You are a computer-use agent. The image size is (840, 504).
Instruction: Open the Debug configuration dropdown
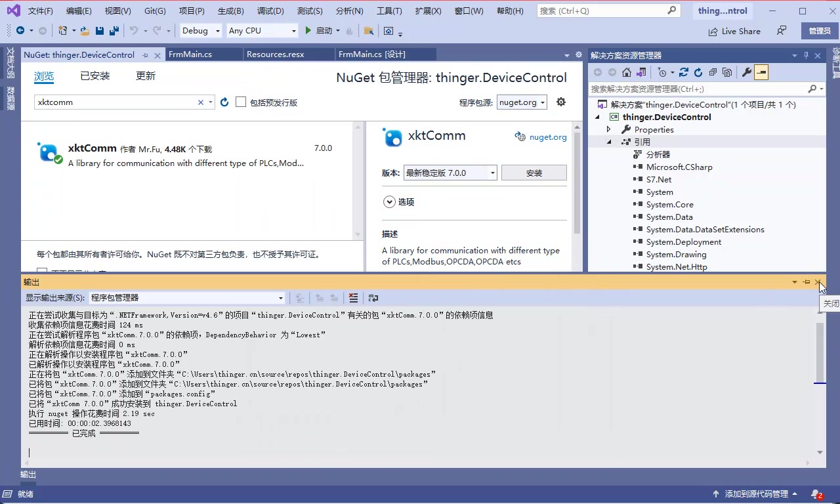pos(201,31)
